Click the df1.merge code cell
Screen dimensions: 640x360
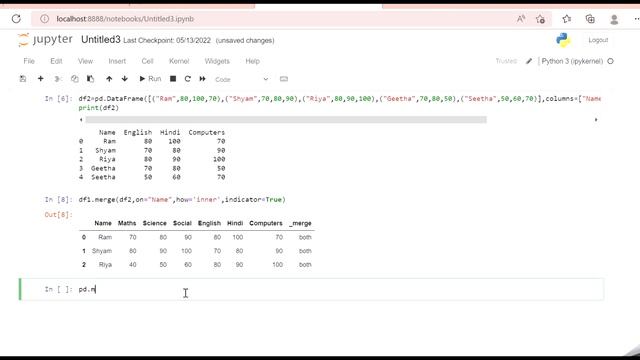click(x=182, y=200)
